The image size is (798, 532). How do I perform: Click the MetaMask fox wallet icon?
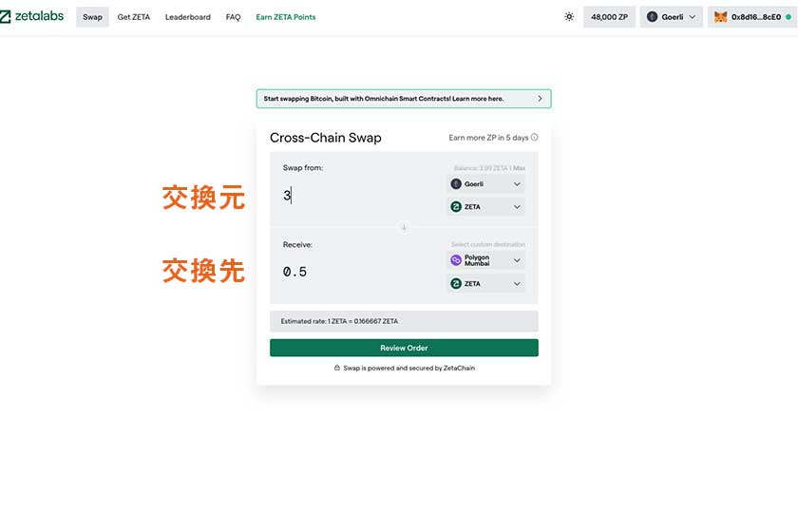[720, 17]
